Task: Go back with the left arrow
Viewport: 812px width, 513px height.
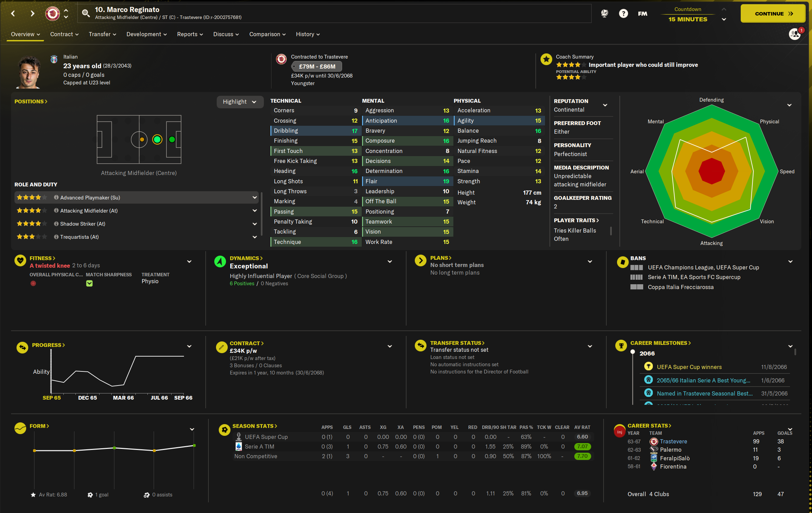Action: click(x=13, y=13)
